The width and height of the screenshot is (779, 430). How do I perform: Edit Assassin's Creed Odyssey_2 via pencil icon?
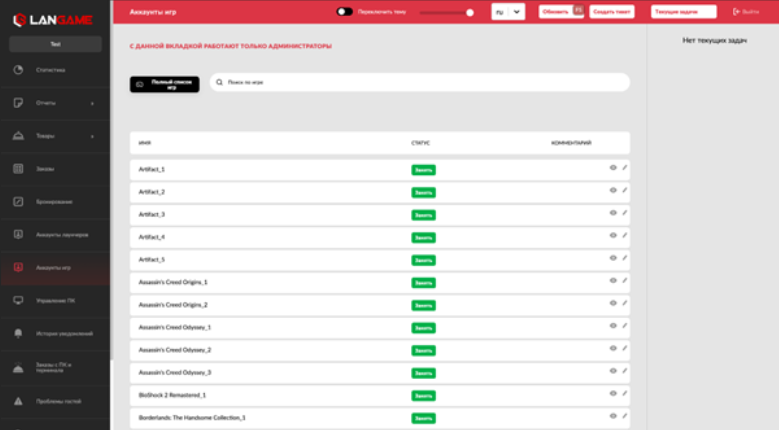click(x=624, y=349)
